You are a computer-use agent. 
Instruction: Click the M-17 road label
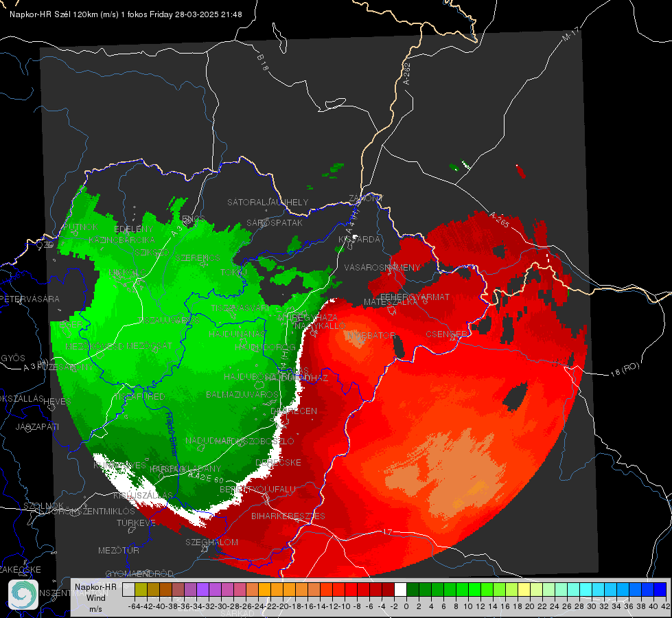pos(570,34)
